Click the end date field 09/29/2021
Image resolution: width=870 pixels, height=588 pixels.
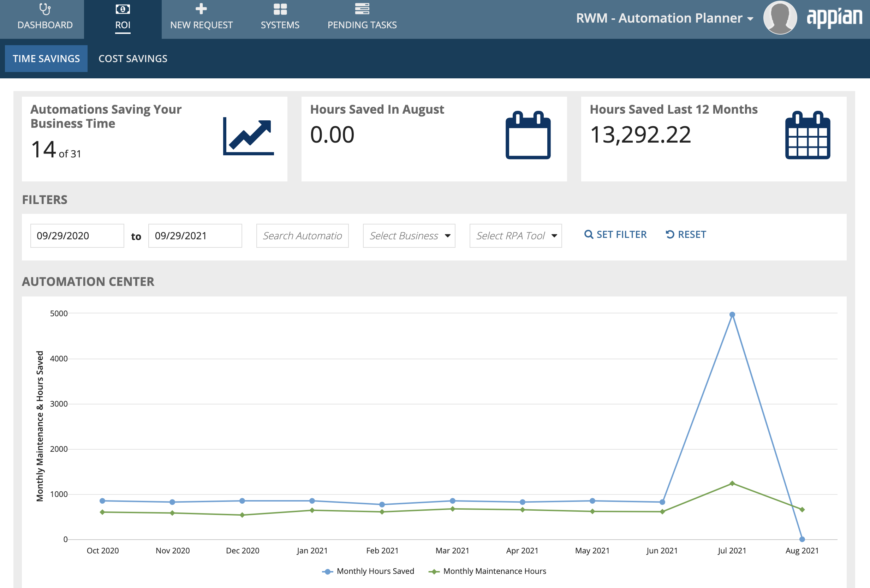coord(195,235)
